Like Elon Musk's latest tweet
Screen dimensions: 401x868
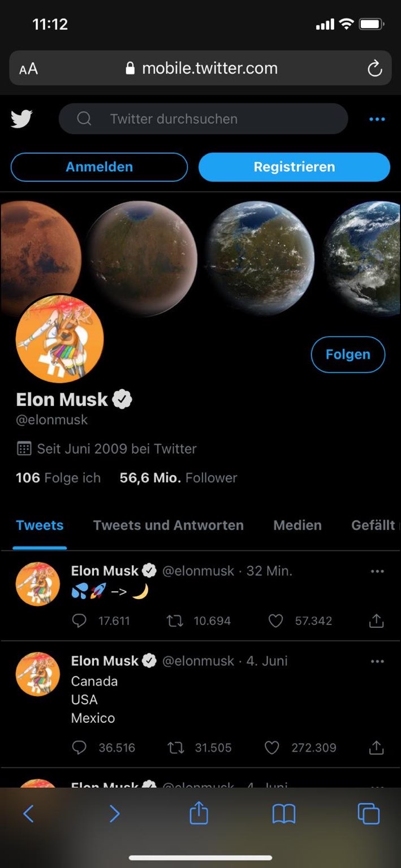click(x=275, y=620)
